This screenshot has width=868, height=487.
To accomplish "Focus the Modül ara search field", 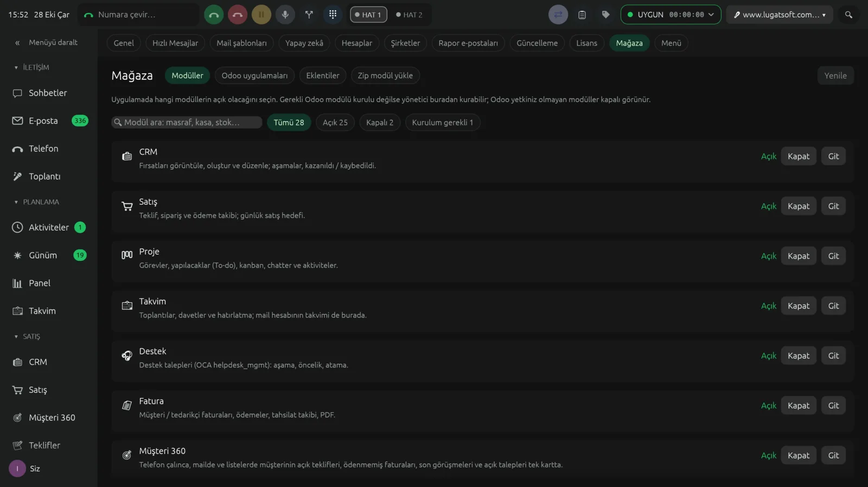I will [x=187, y=123].
